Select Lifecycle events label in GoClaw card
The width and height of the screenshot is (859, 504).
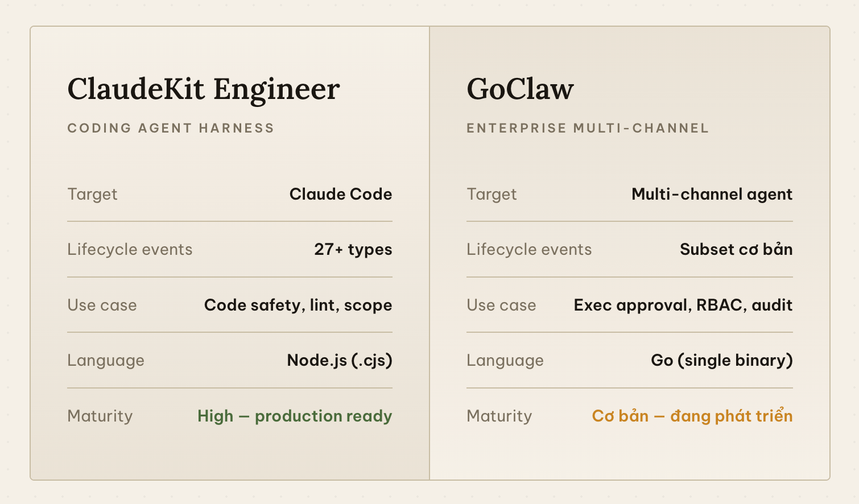(529, 250)
